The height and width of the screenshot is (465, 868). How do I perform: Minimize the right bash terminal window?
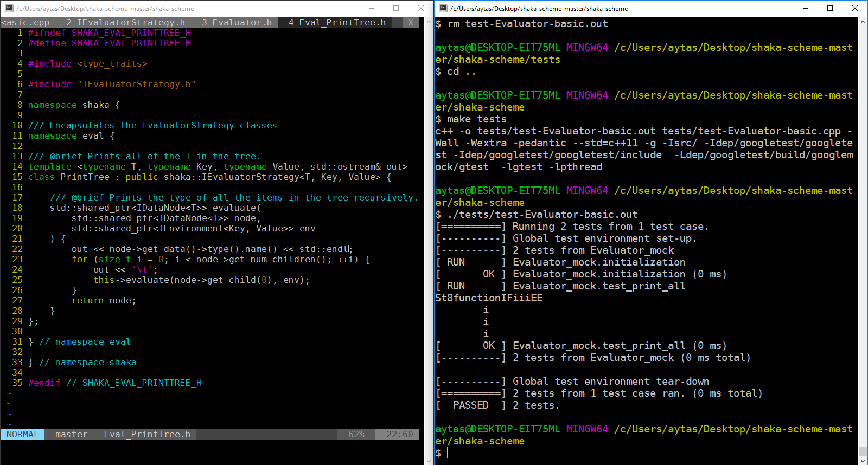point(806,8)
